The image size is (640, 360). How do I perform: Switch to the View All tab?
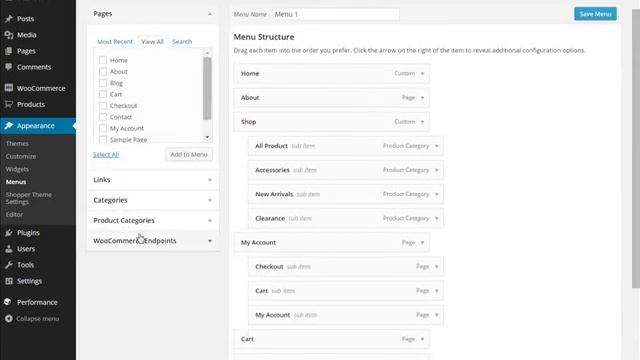coord(152,42)
